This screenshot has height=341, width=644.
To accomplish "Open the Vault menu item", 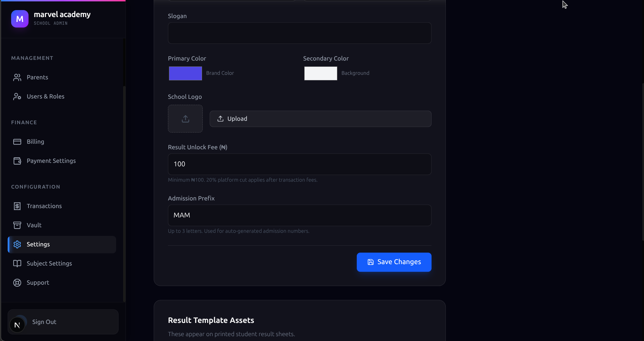I will [62, 225].
